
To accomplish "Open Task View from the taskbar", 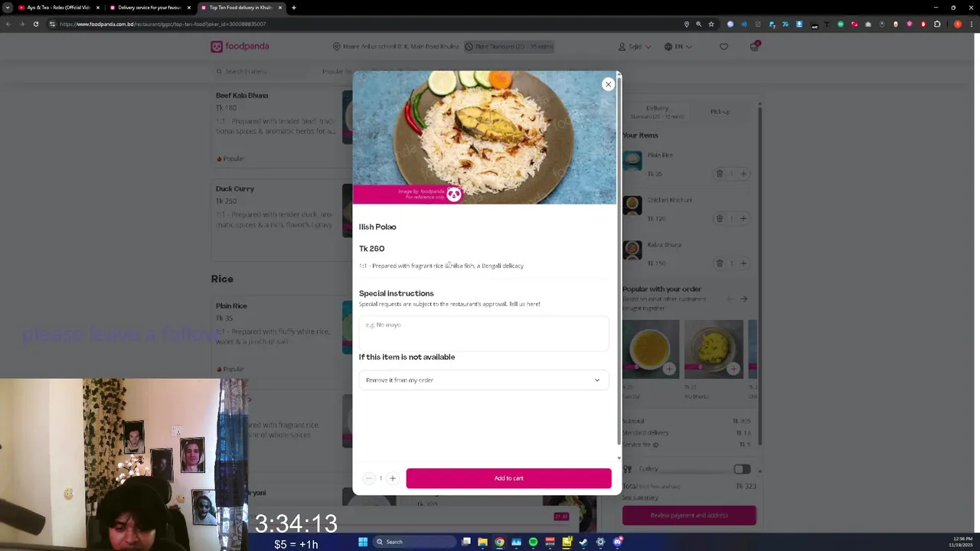I will (x=465, y=542).
